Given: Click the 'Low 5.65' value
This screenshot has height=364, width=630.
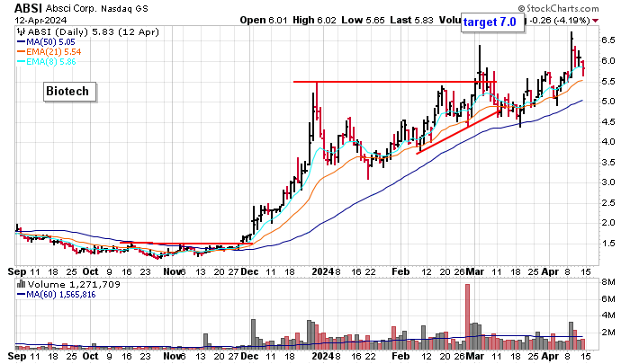Looking at the screenshot, I should click(364, 20).
